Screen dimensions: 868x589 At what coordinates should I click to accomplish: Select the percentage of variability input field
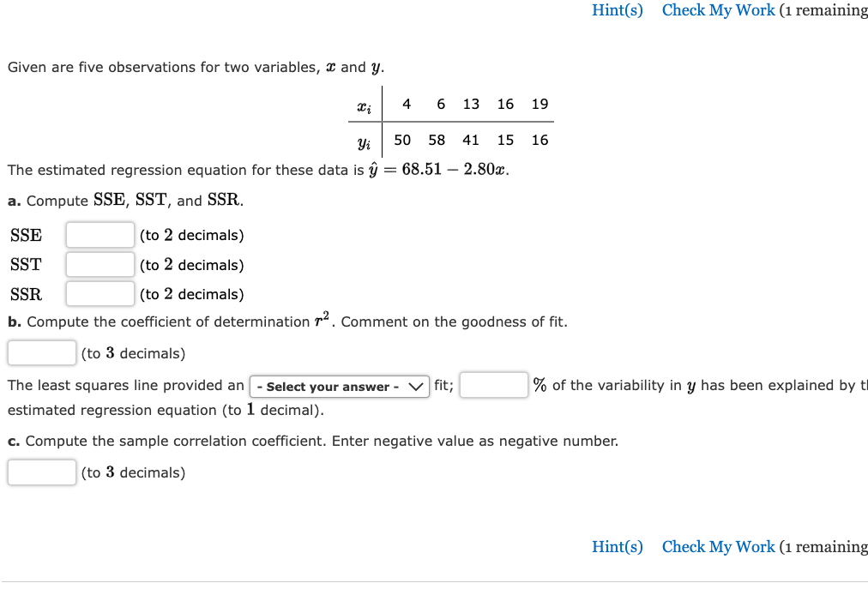[493, 385]
